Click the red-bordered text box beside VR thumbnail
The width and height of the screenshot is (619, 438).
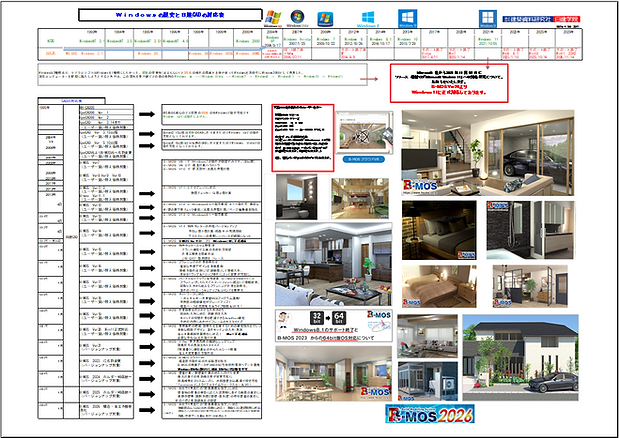click(303, 138)
